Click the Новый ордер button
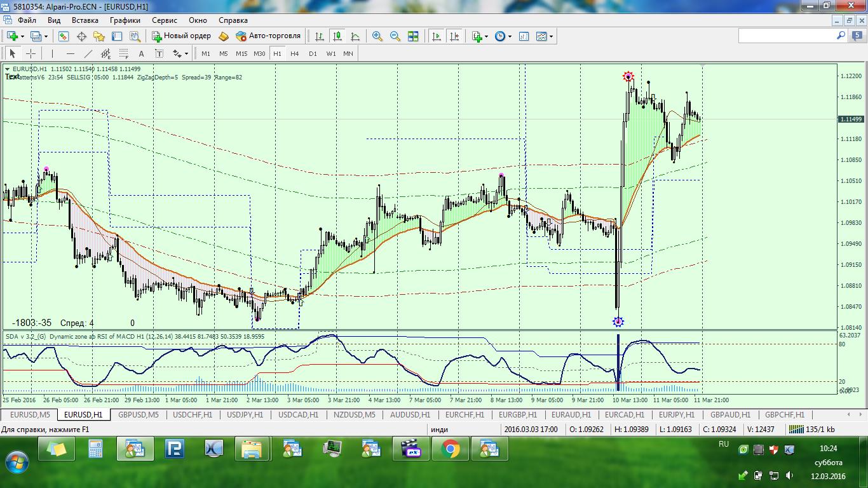The height and width of the screenshot is (488, 868). (x=182, y=36)
